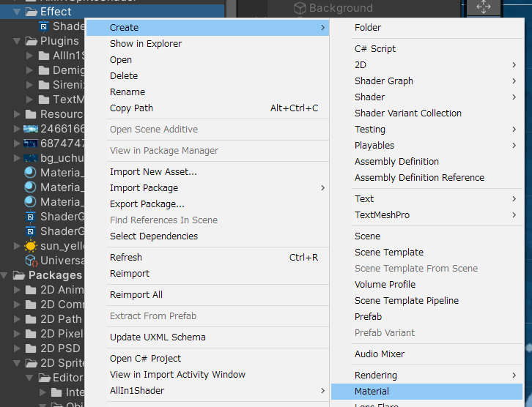Create an Assembly Definition
The image size is (532, 407).
coord(426,161)
